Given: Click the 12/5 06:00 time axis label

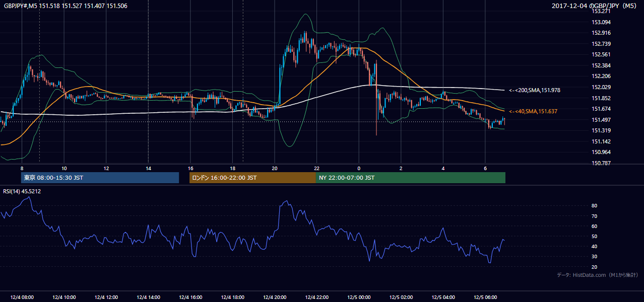Looking at the screenshot, I should point(485,297).
